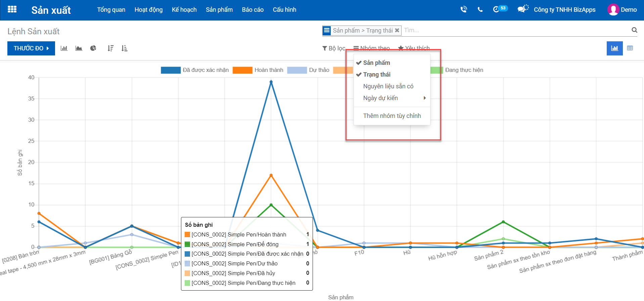The image size is (644, 301).
Task: Click the Demo user avatar
Action: coord(613,9)
